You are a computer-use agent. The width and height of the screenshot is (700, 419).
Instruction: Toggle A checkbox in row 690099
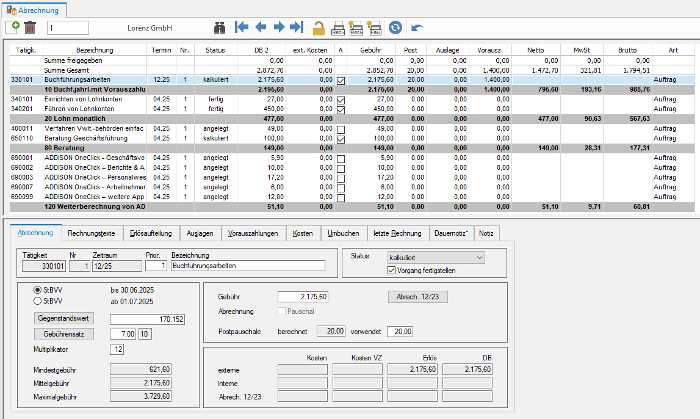[x=341, y=198]
